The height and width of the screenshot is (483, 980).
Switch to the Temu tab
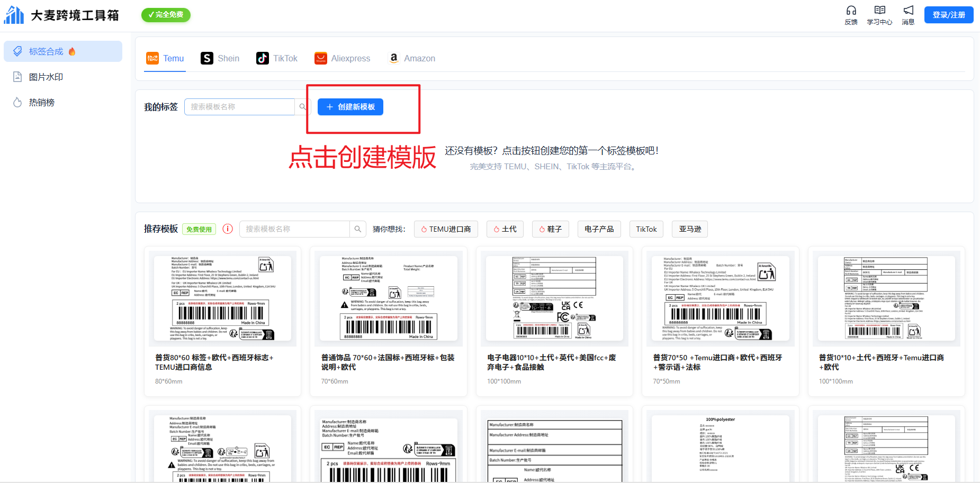[x=165, y=58]
